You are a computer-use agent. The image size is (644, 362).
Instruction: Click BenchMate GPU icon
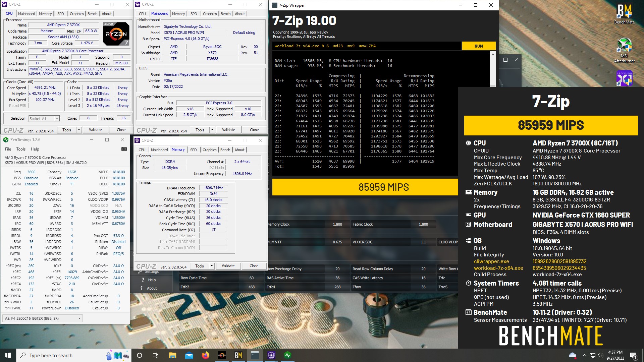click(x=468, y=215)
